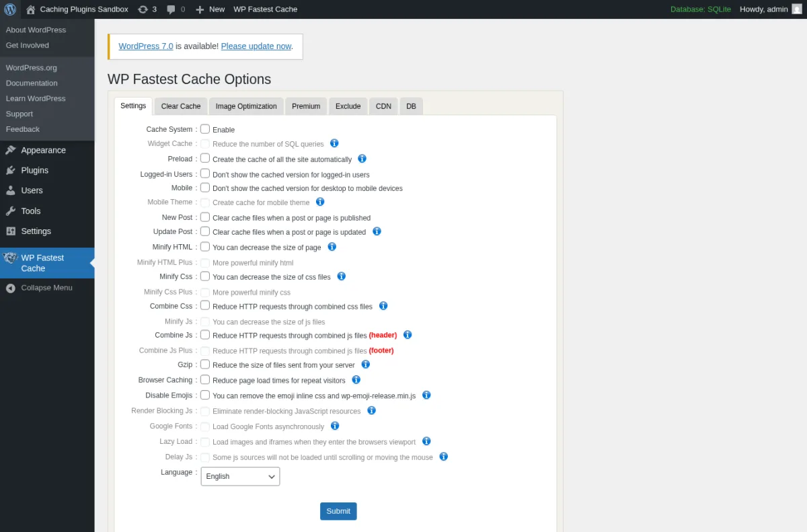Show info icon for Disable Emojis
The image size is (807, 532).
(x=426, y=395)
